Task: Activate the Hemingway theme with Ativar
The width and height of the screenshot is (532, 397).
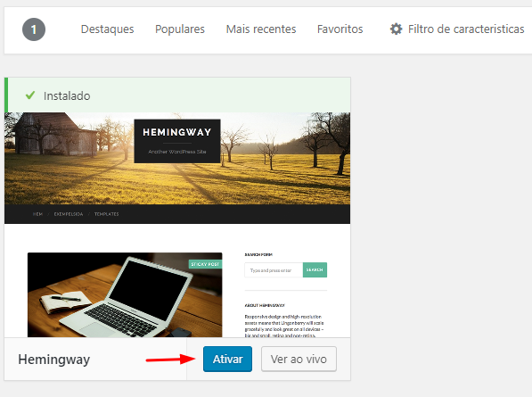Action: [x=227, y=359]
